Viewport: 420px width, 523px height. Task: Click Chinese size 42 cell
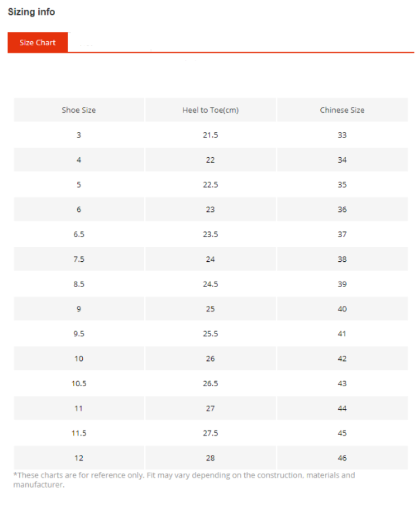click(x=343, y=359)
